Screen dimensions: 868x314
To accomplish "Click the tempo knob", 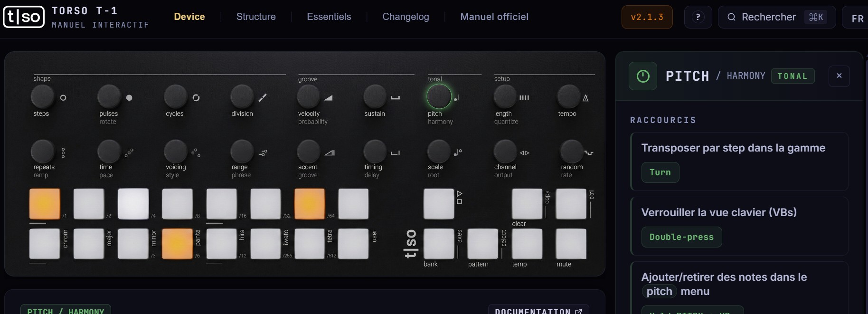I will (x=568, y=96).
